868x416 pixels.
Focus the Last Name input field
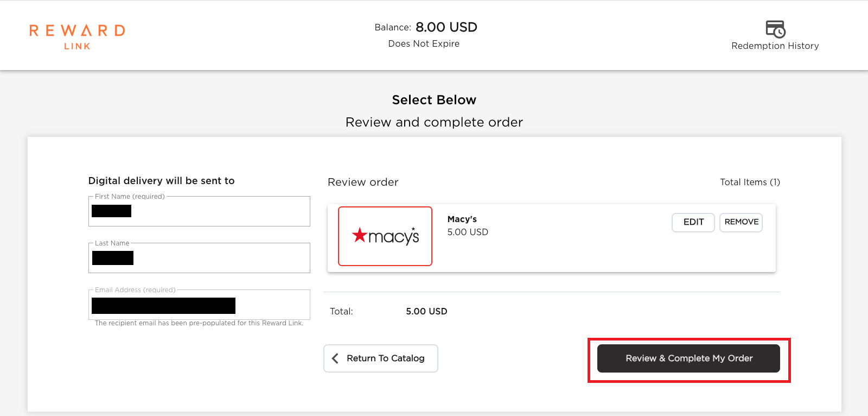click(199, 258)
